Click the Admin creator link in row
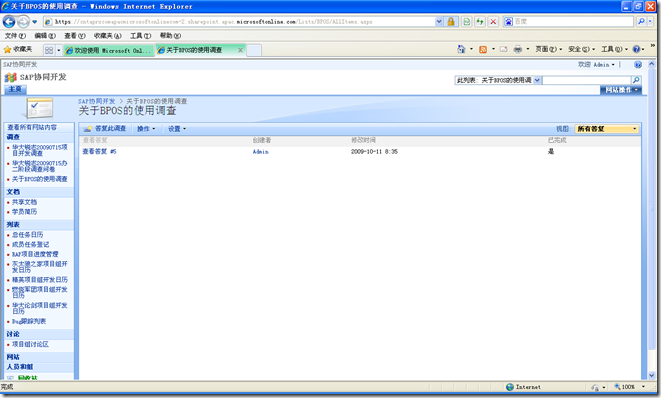661x398 pixels. point(261,151)
